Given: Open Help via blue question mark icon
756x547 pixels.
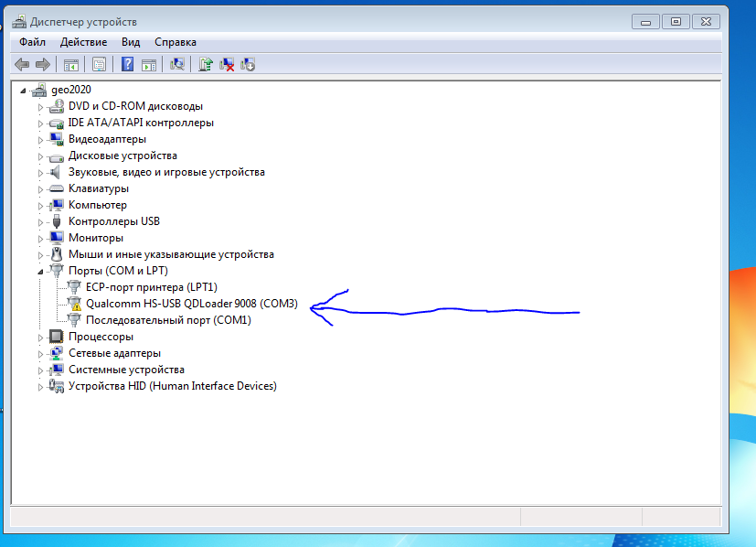Looking at the screenshot, I should pyautogui.click(x=127, y=64).
